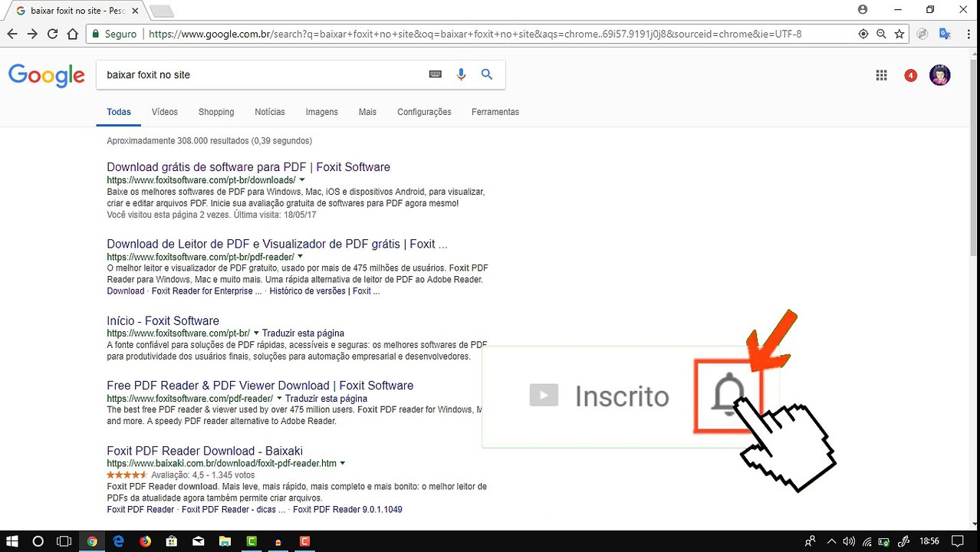Expand options arrow beside baixaki.com.br URL

(342, 464)
